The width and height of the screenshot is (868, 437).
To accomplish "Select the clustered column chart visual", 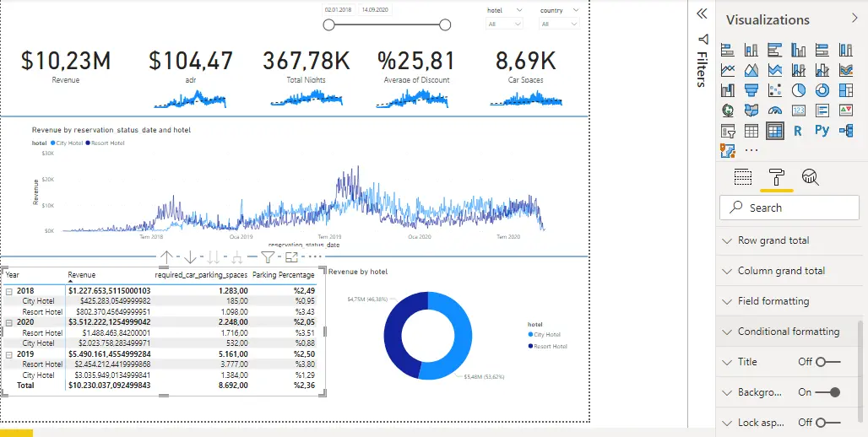I will [798, 50].
